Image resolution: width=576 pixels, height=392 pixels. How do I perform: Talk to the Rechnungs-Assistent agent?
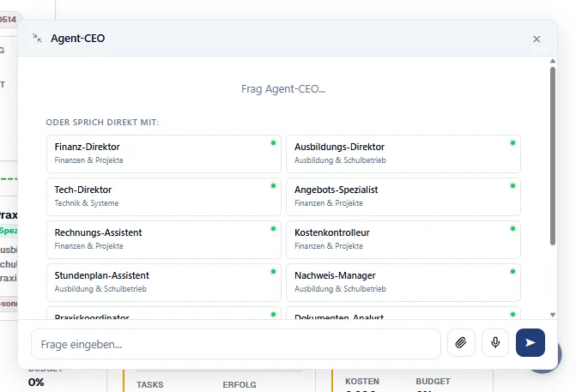coord(163,239)
